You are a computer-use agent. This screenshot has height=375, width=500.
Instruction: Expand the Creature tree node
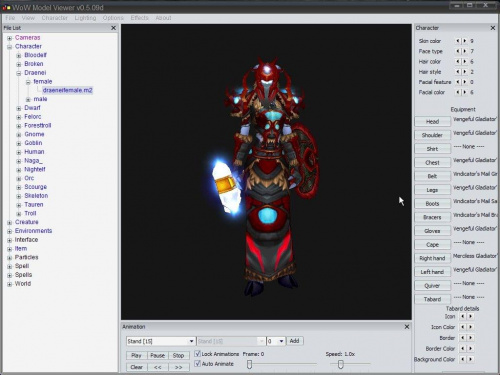pyautogui.click(x=10, y=222)
